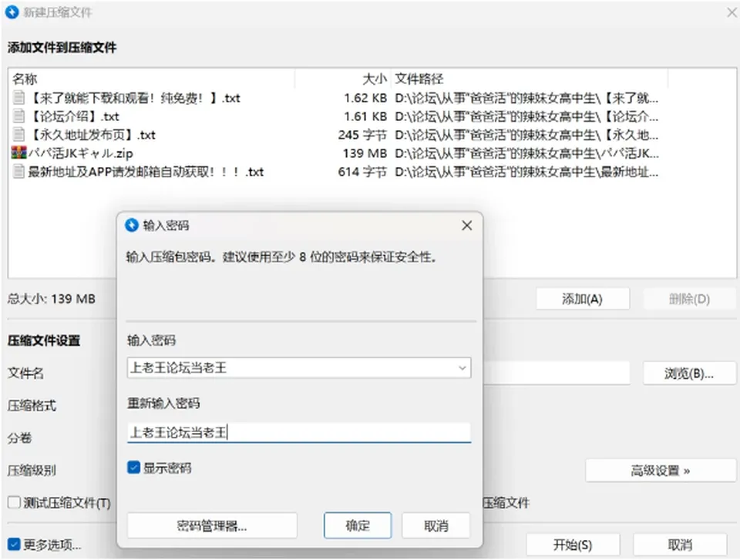The width and height of the screenshot is (740, 560).
Task: Click the 最新地址及APP txt file icon
Action: (18, 171)
